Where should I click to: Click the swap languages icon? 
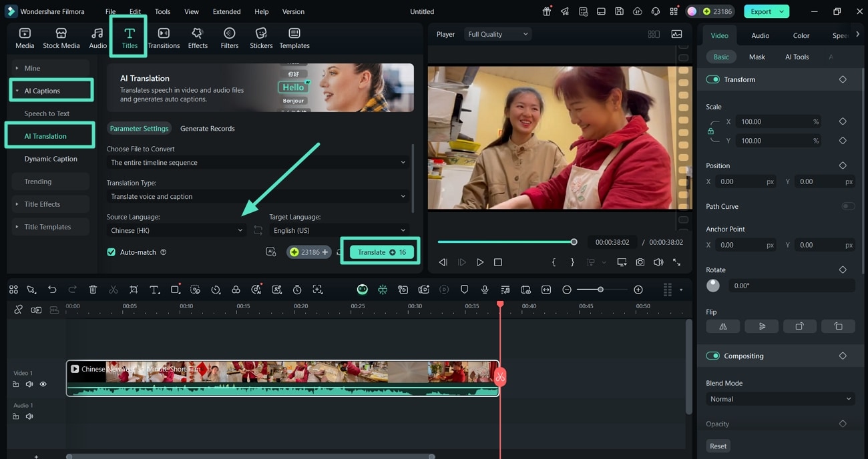click(258, 230)
